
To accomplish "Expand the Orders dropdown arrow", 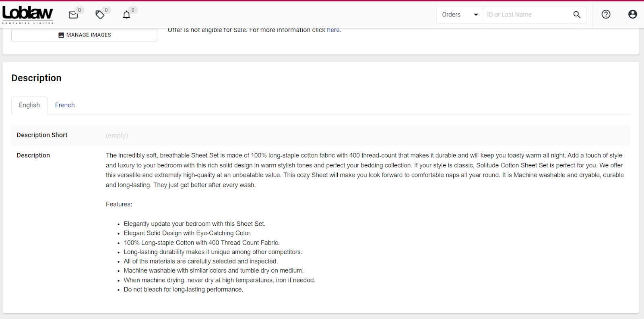I will [x=476, y=14].
